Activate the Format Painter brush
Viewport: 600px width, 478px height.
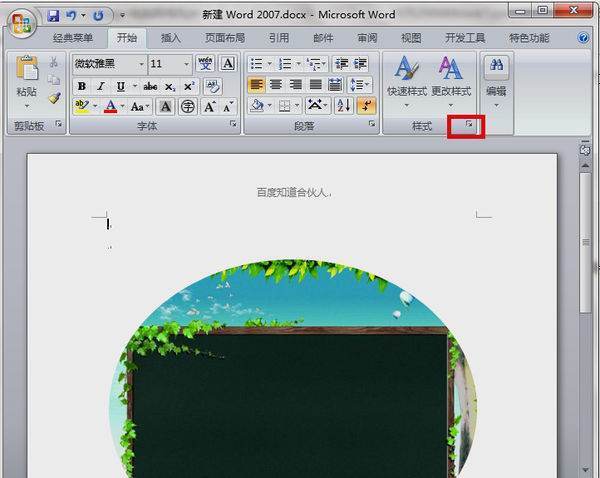point(54,98)
